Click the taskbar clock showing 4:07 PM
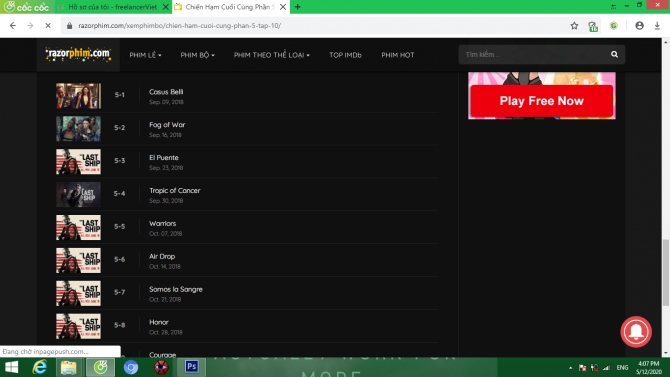Image resolution: width=670 pixels, height=377 pixels. pos(648,368)
